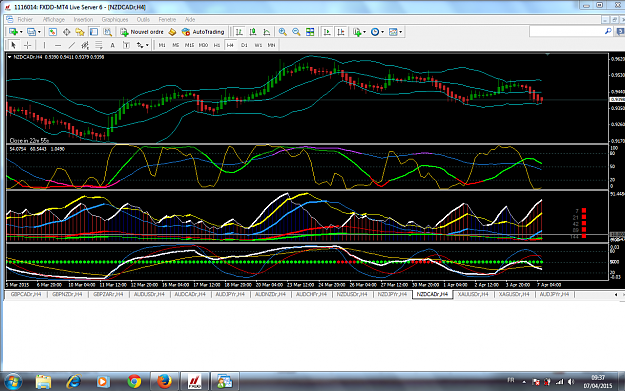Select the text label tool

126,45
